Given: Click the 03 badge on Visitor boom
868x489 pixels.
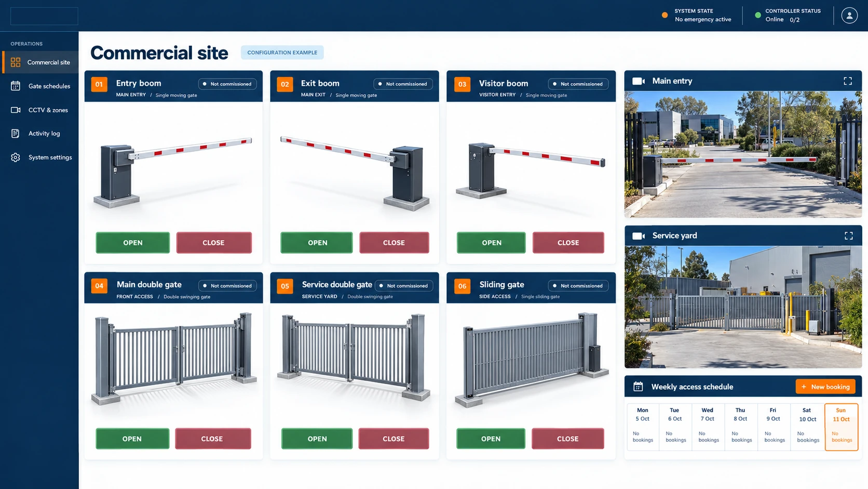Looking at the screenshot, I should pos(462,84).
